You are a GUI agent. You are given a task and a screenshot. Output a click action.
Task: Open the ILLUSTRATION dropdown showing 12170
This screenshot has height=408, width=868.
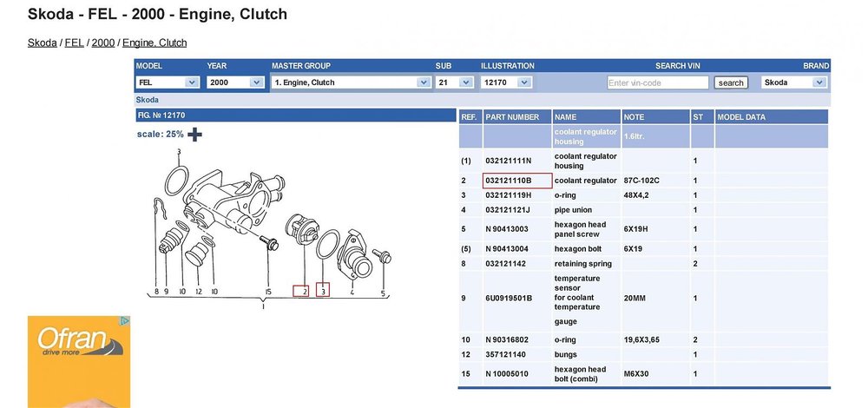click(506, 82)
